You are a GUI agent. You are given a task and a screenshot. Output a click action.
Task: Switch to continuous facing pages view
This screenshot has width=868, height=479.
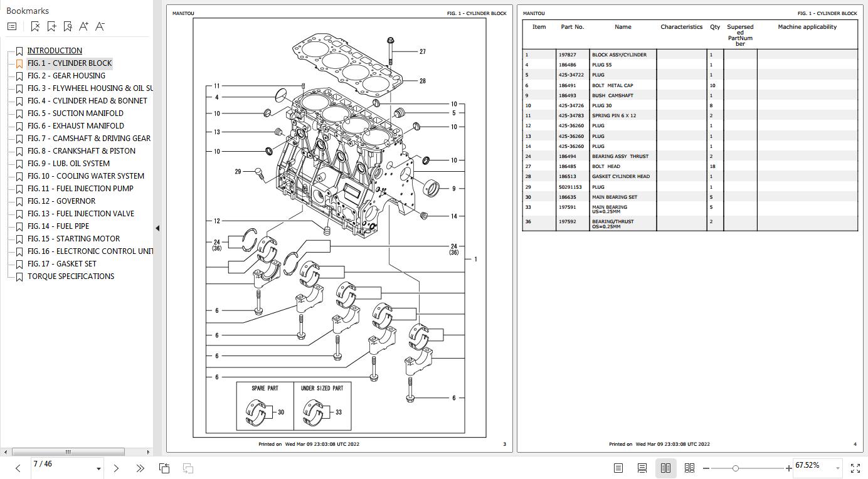pyautogui.click(x=689, y=468)
